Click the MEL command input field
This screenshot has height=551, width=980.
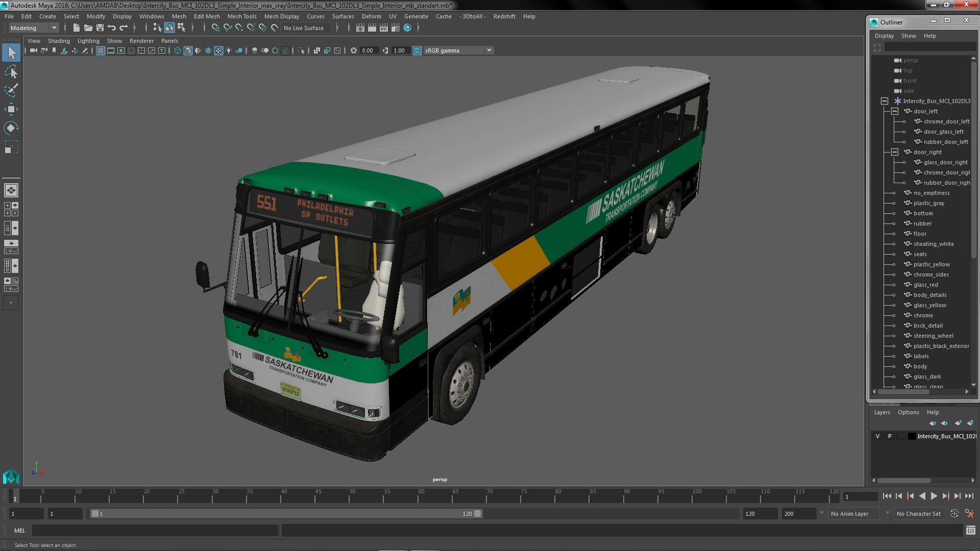click(155, 531)
